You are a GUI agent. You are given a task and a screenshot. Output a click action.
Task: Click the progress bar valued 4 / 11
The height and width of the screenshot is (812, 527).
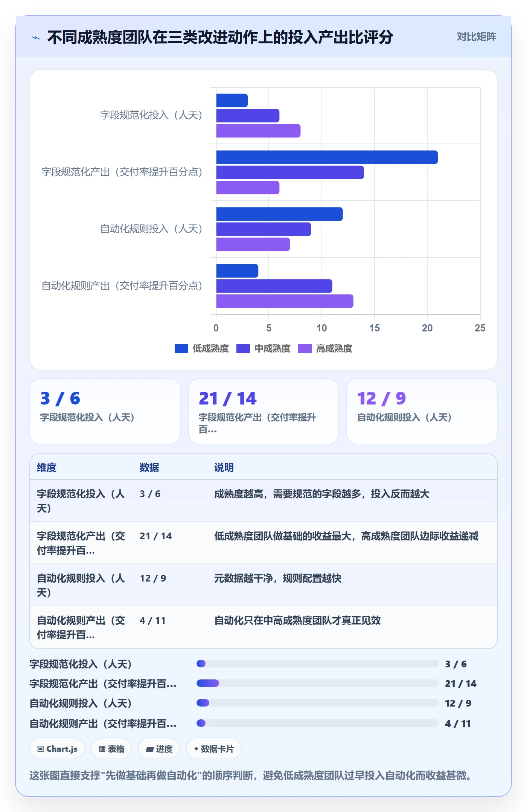pos(318,723)
